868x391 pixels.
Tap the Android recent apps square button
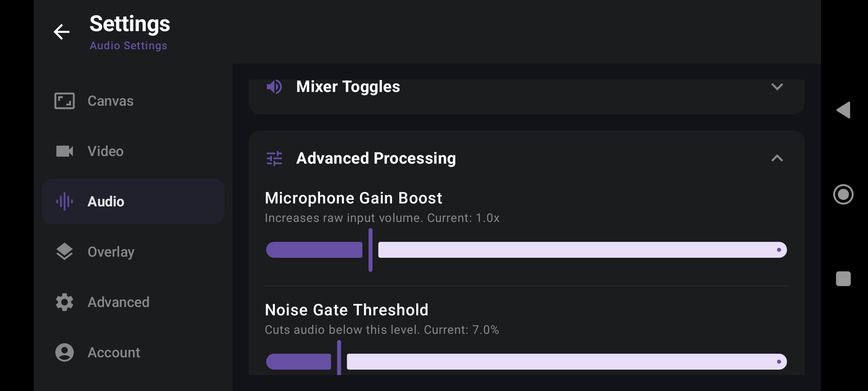point(843,279)
